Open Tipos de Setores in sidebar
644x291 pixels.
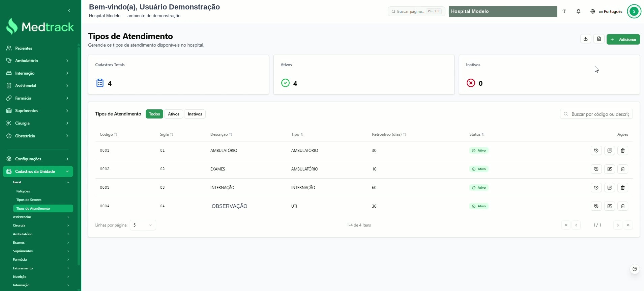[x=29, y=200]
